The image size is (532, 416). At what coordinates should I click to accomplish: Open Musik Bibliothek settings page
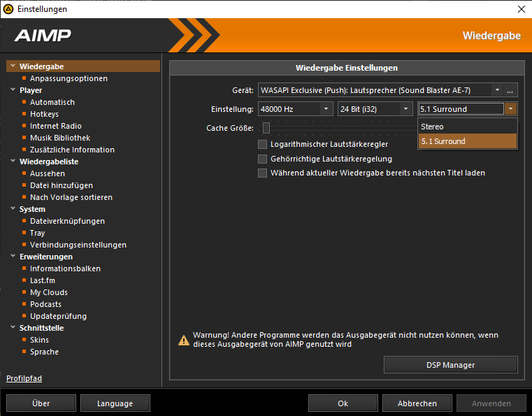tap(60, 138)
